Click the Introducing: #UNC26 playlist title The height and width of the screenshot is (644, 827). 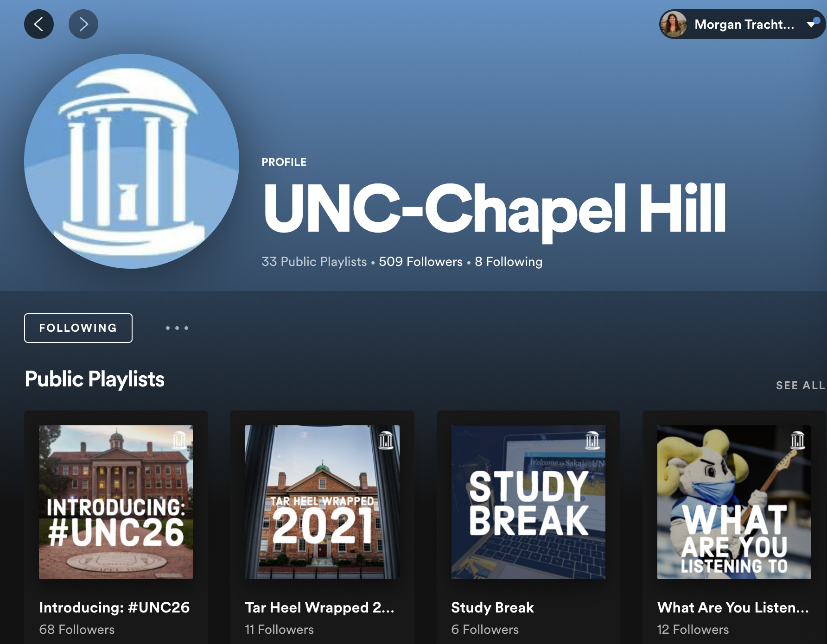point(115,607)
